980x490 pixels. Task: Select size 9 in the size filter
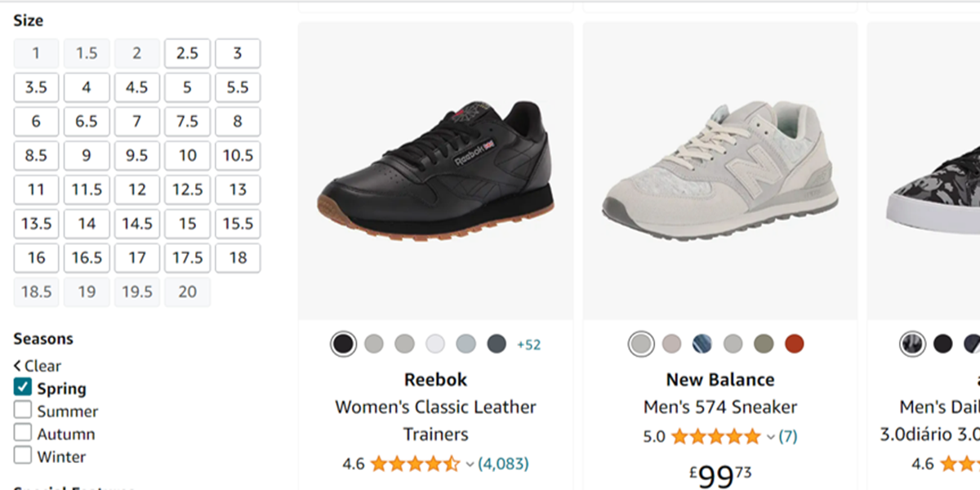87,155
